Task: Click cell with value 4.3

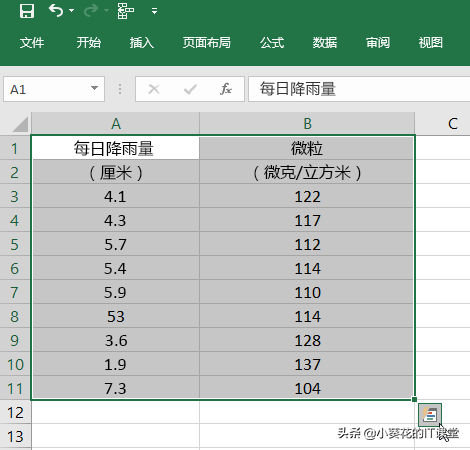Action: pyautogui.click(x=116, y=220)
